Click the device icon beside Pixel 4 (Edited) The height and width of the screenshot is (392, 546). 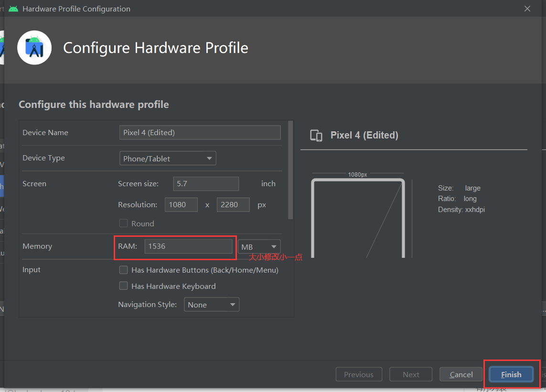[316, 136]
